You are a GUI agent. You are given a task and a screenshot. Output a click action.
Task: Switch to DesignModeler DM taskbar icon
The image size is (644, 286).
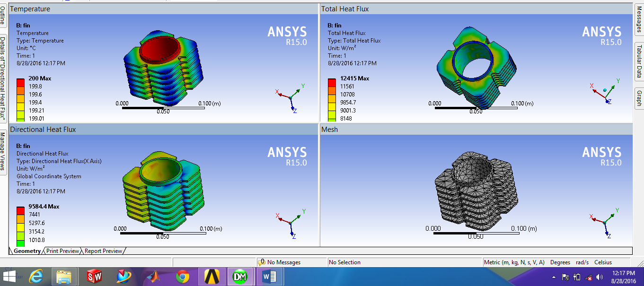click(240, 277)
